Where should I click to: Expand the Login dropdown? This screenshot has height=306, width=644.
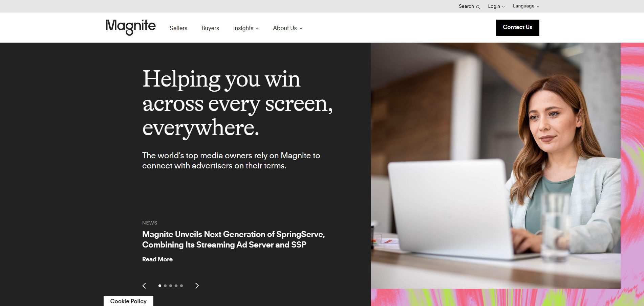tap(496, 6)
